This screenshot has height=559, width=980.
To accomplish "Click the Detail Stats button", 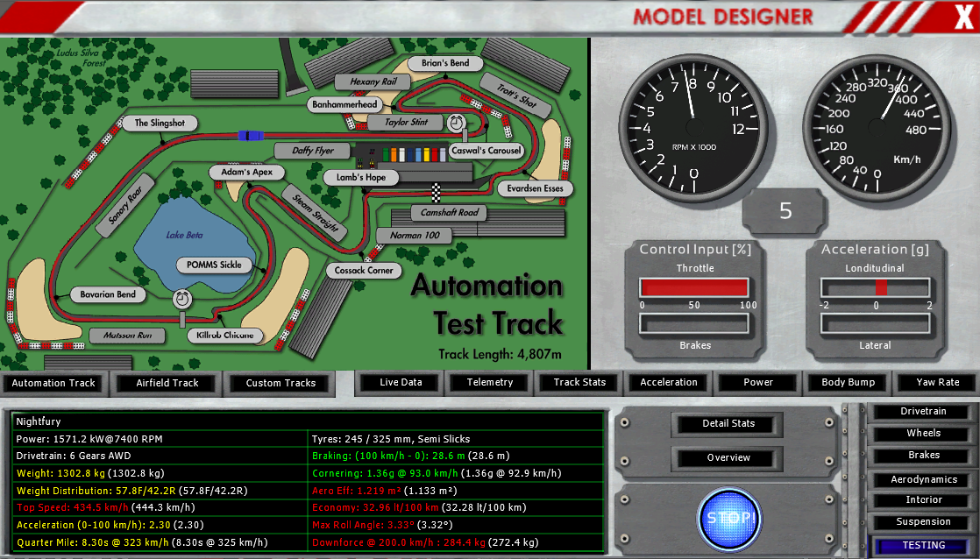I will tap(728, 423).
